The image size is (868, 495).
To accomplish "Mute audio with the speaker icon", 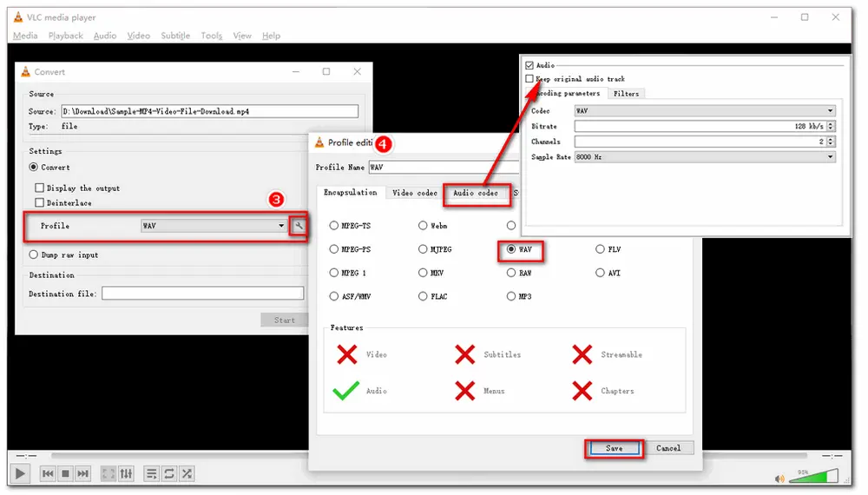I will (x=780, y=479).
